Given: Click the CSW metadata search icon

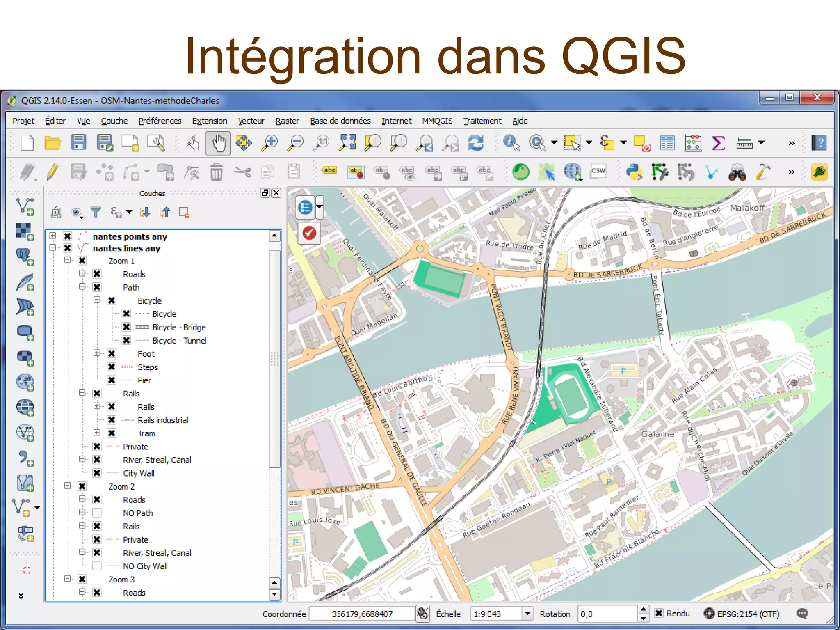Looking at the screenshot, I should pos(598,171).
